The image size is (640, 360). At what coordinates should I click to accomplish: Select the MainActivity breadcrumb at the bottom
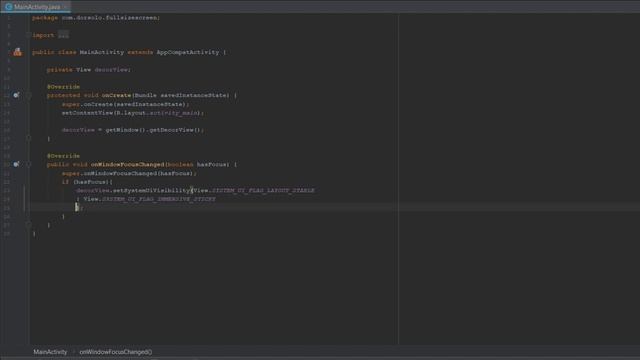[x=50, y=352]
